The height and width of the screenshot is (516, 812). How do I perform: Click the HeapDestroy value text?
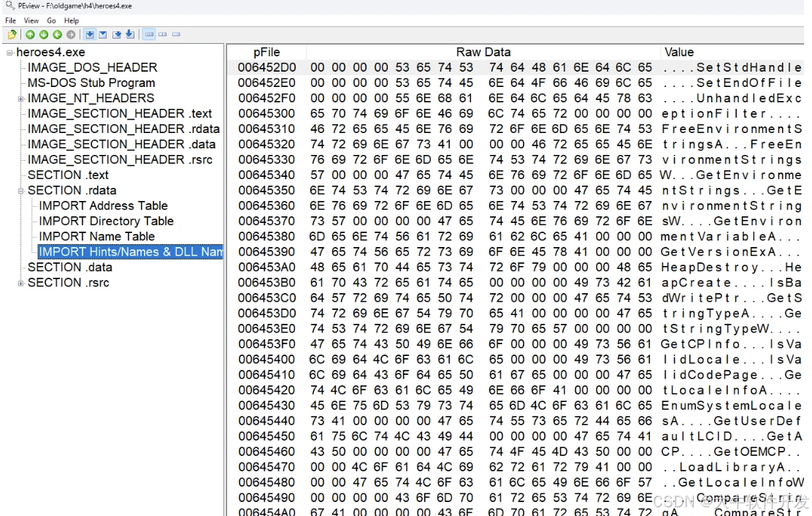coord(710,268)
